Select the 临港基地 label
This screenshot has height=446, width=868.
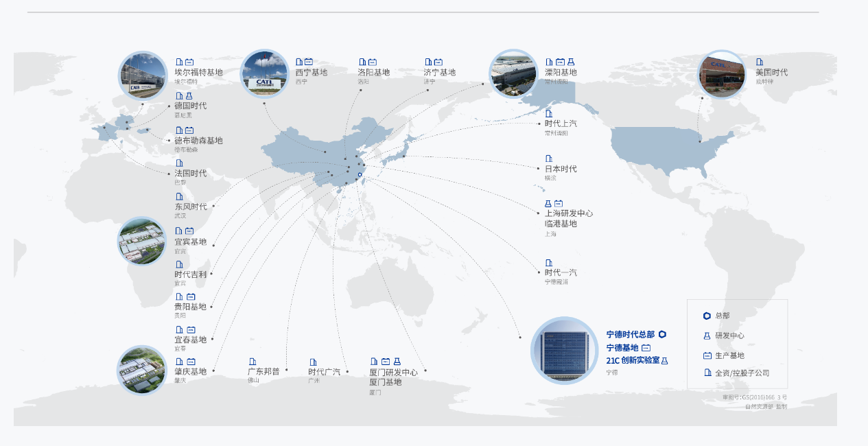pyautogui.click(x=561, y=224)
